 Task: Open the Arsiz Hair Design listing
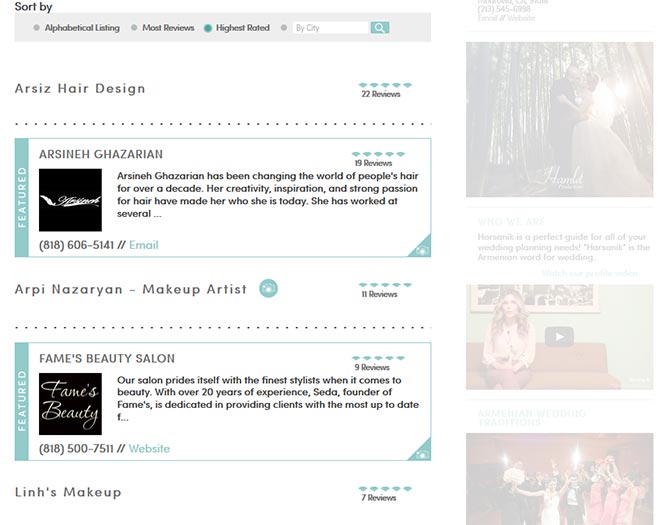(x=80, y=89)
